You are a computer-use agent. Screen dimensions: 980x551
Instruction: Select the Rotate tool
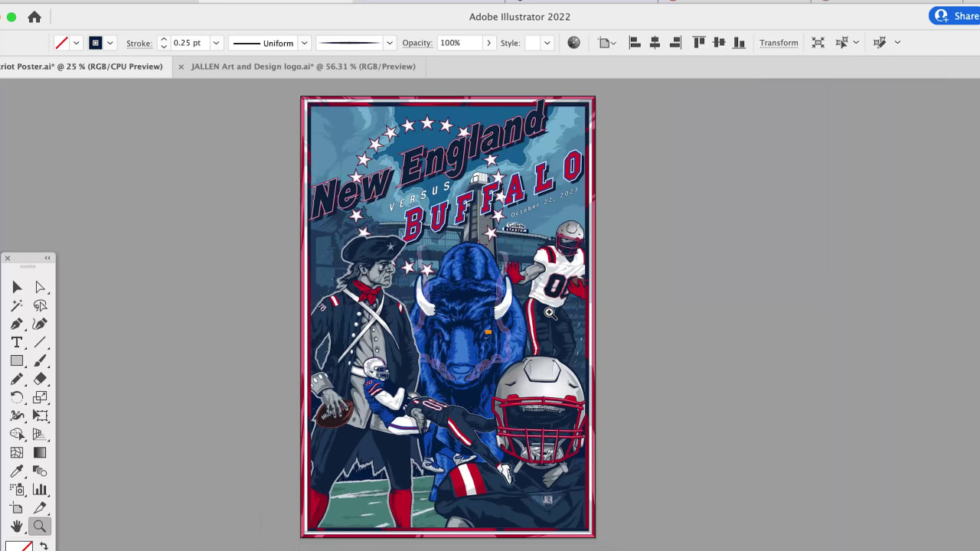point(17,397)
